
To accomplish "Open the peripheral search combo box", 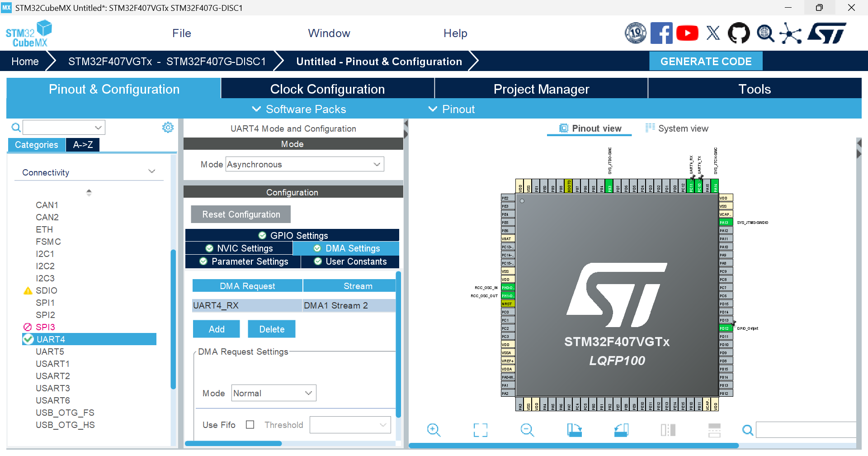I will click(64, 128).
